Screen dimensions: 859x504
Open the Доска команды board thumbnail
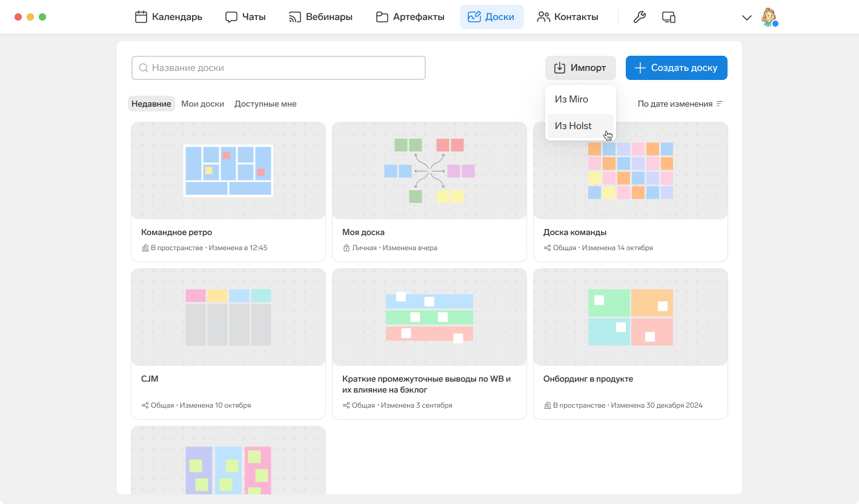pyautogui.click(x=631, y=171)
